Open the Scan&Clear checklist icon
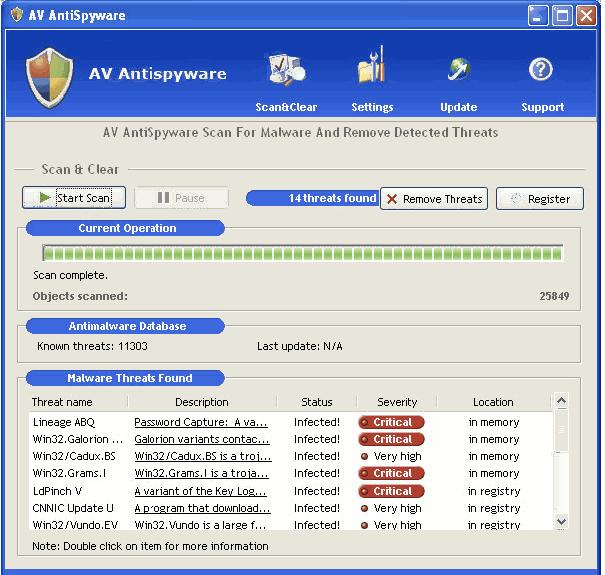Viewport: 605px width, 575px height. (x=287, y=69)
